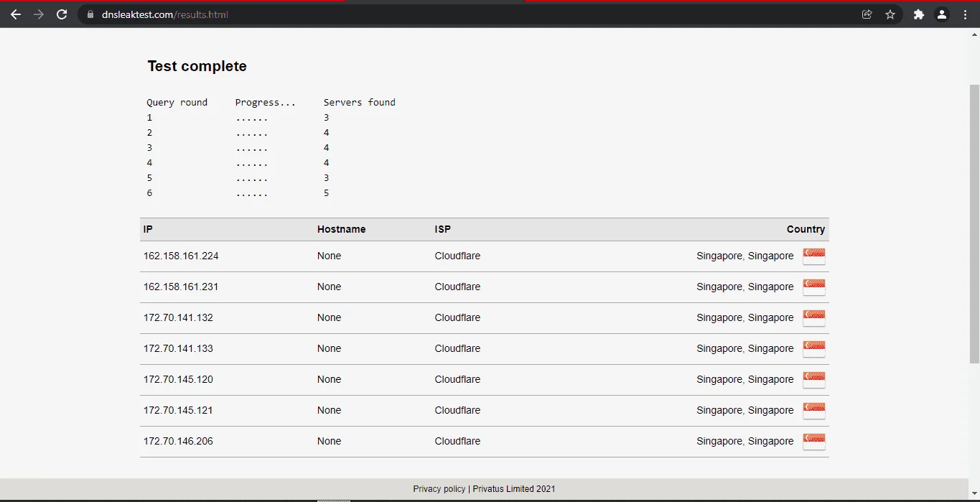Click the browser forward arrow
This screenshot has width=980, height=502.
tap(39, 14)
